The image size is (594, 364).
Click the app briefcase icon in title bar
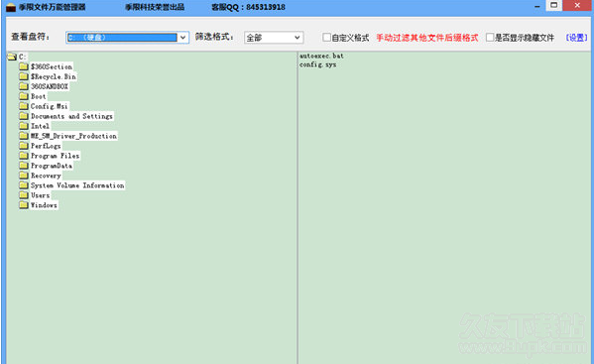pos(11,7)
